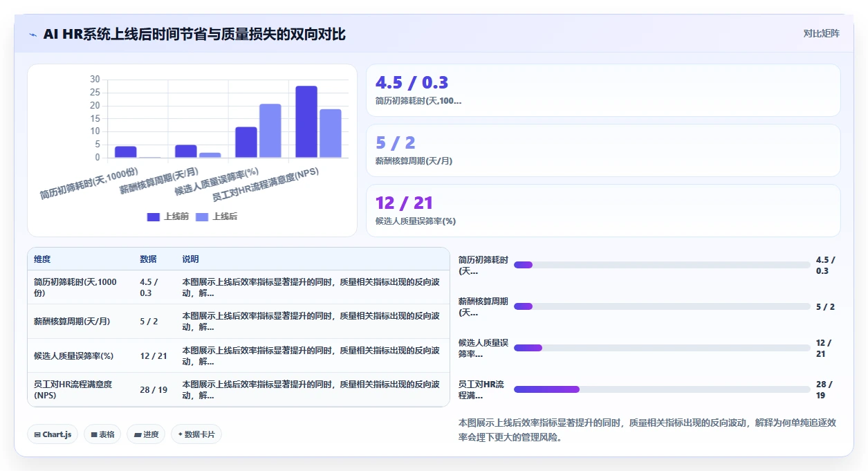Click the 上线前 bar for 薪酬核算周期

coord(185,151)
